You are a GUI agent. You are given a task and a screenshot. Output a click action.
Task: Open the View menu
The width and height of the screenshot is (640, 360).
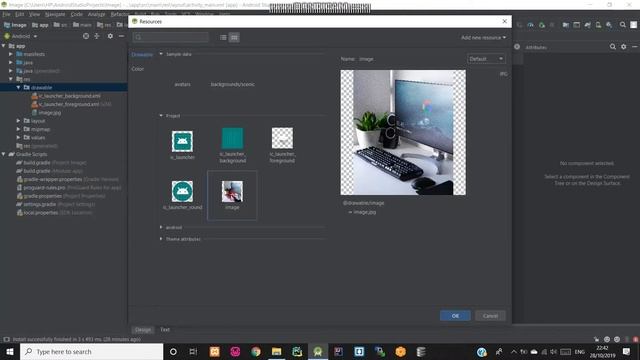coord(34,14)
